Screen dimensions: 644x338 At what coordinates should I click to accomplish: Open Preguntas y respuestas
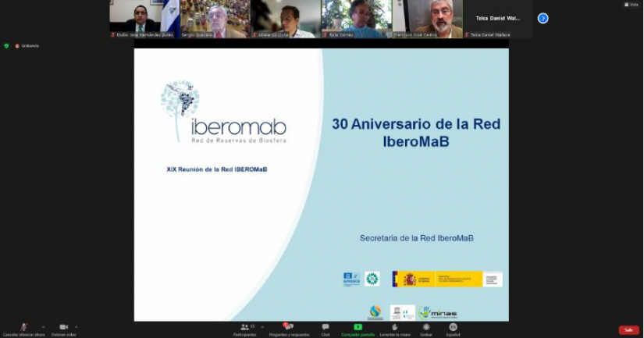[289, 329]
